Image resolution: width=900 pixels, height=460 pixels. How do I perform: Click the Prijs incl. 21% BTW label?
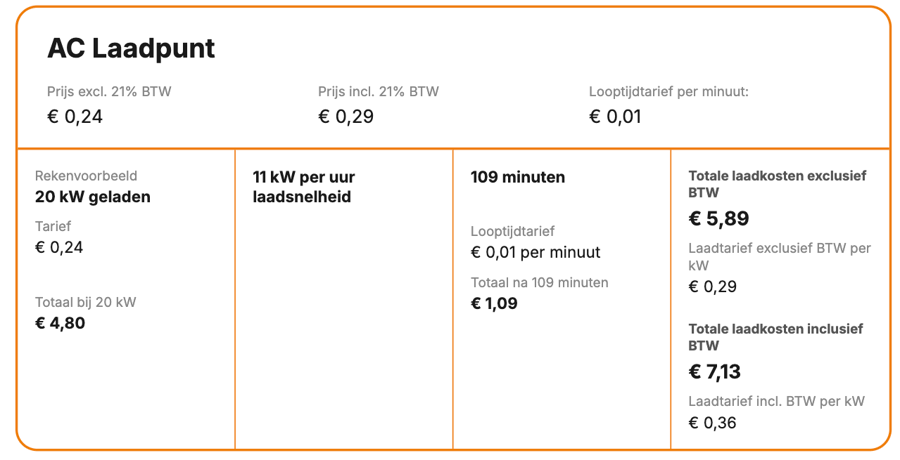pos(378,91)
